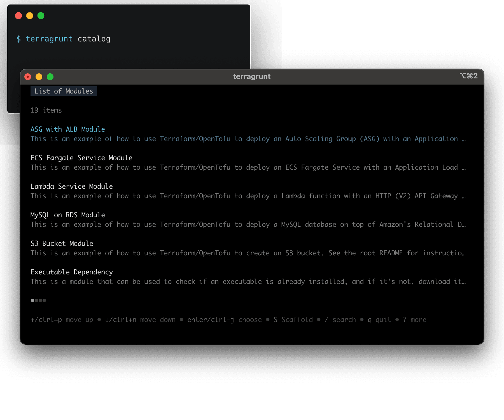Image resolution: width=504 pixels, height=420 pixels.
Task: Select the S3 Bucket Module entry
Action: point(62,244)
